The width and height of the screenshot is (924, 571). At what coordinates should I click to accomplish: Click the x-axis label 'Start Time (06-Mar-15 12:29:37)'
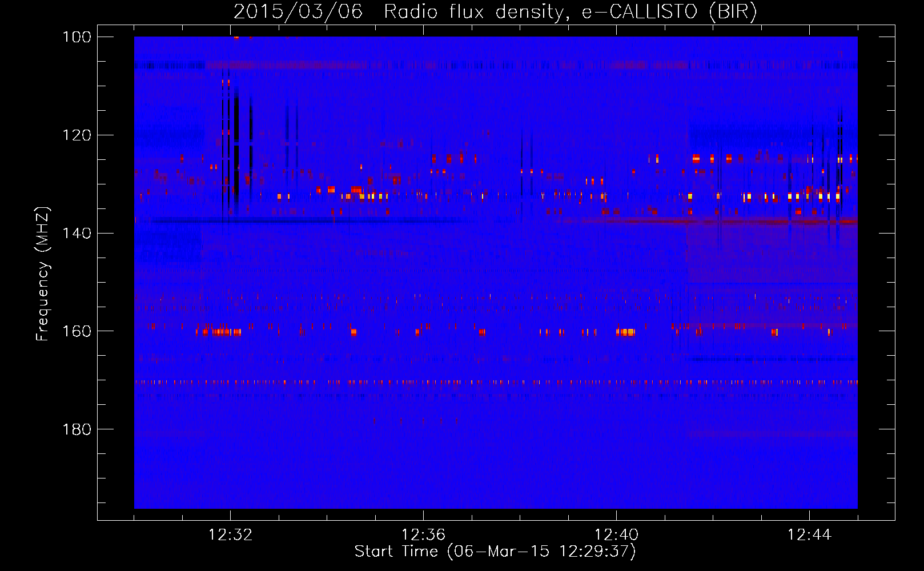[495, 552]
